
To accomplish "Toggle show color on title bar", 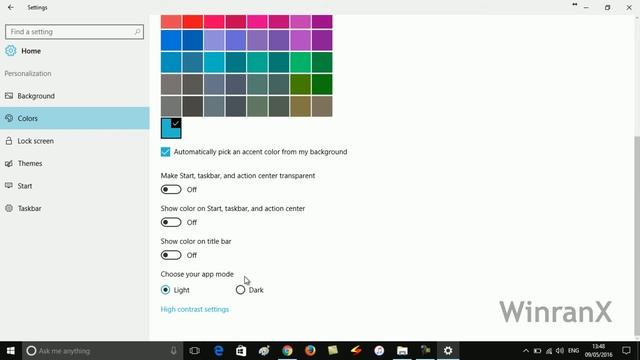I will [171, 255].
